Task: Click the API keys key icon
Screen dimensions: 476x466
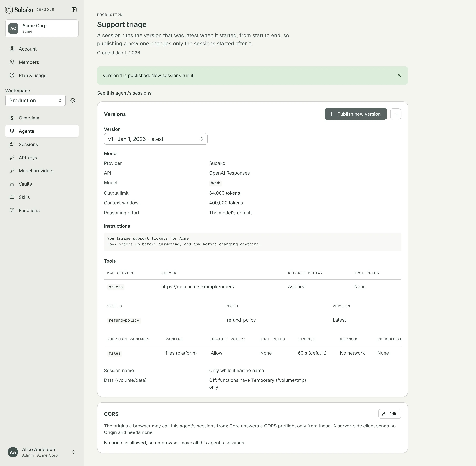Action: pyautogui.click(x=12, y=158)
